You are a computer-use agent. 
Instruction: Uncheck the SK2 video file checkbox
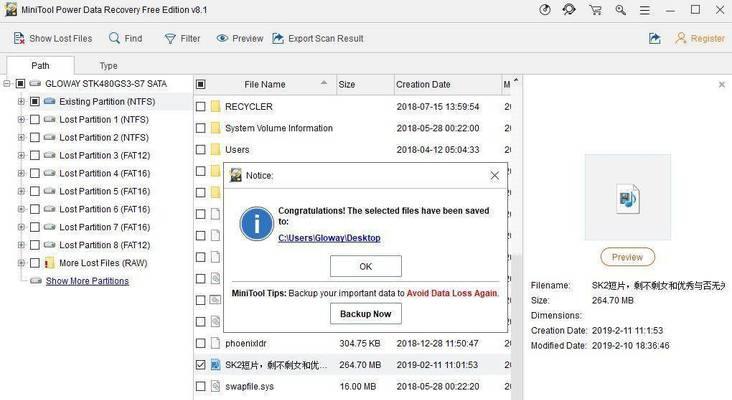coord(201,365)
